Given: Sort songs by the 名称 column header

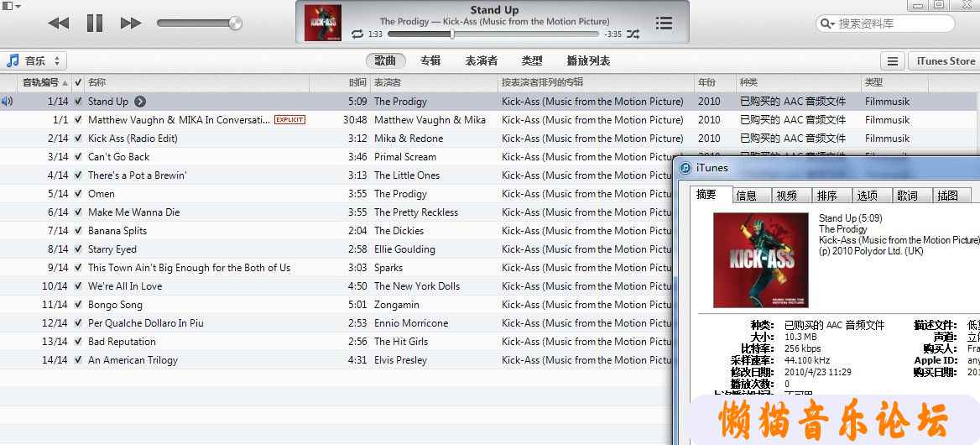Looking at the screenshot, I should click(x=197, y=82).
